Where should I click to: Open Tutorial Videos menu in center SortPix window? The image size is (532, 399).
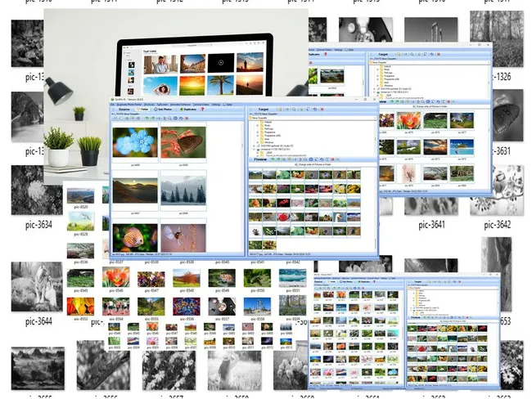[x=201, y=105]
